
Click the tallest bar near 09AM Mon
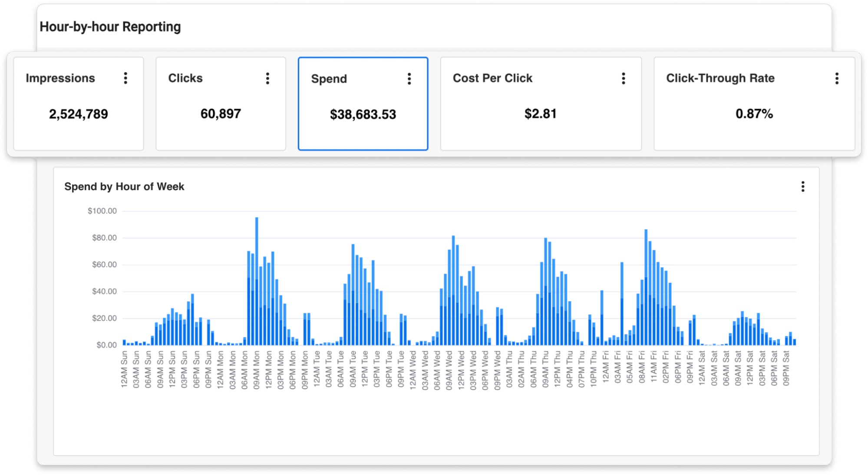257,281
